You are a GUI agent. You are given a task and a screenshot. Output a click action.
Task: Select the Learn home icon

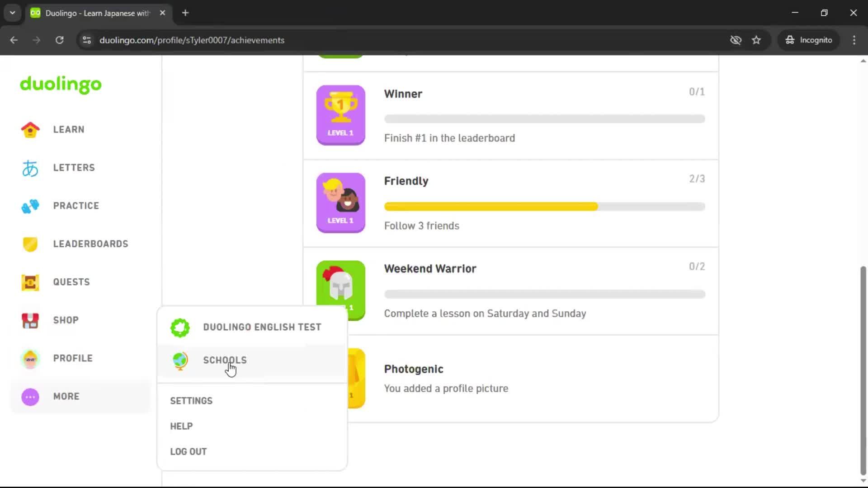coord(30,129)
